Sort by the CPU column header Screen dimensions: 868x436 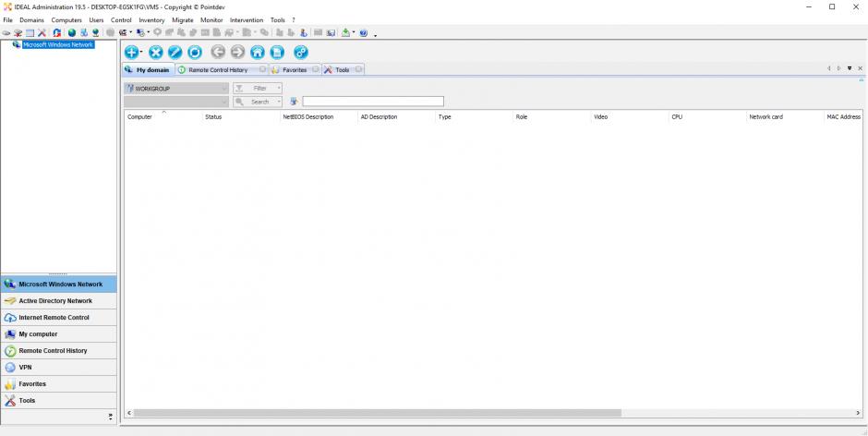point(707,117)
